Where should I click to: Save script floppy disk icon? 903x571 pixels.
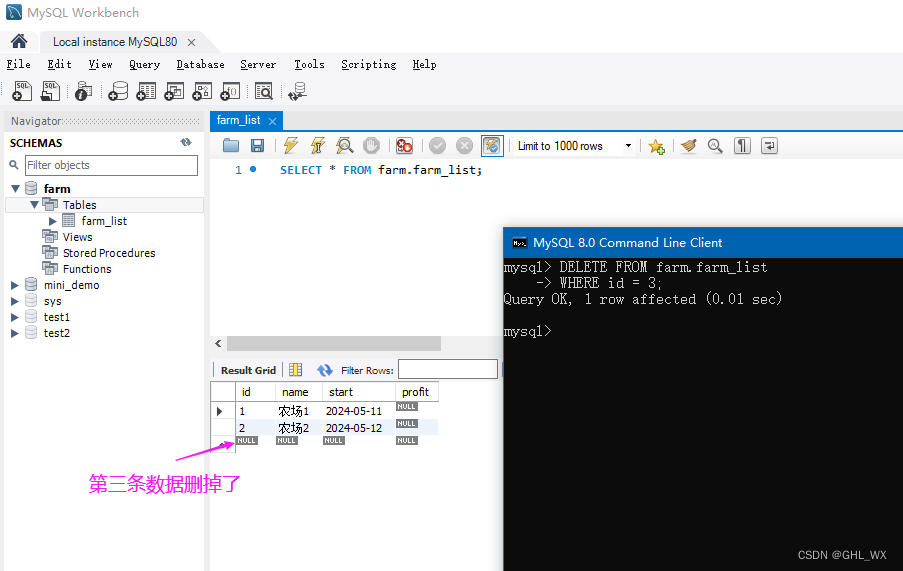[x=257, y=146]
